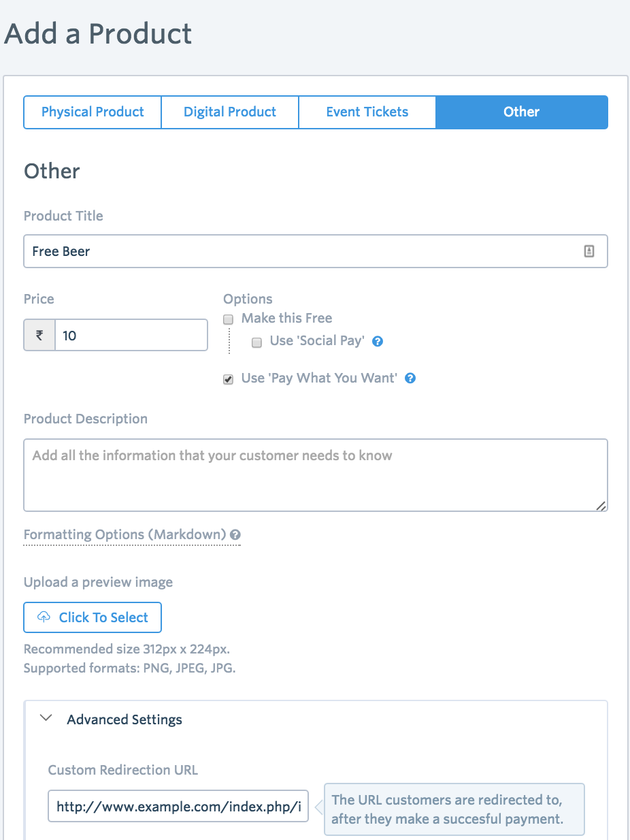Viewport: 630px width, 840px height.
Task: Select the Digital Product tab
Action: click(230, 112)
